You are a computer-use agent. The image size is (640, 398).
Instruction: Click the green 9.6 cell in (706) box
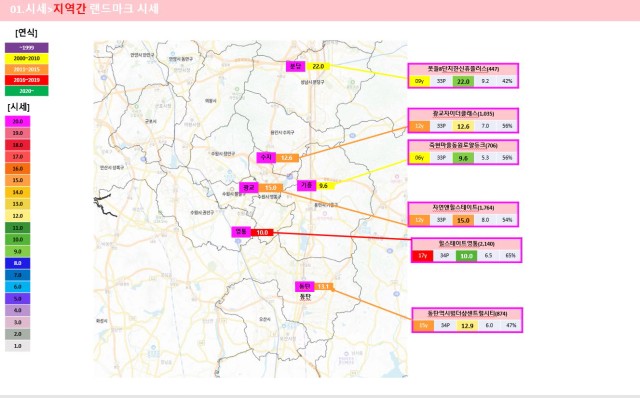pyautogui.click(x=463, y=158)
